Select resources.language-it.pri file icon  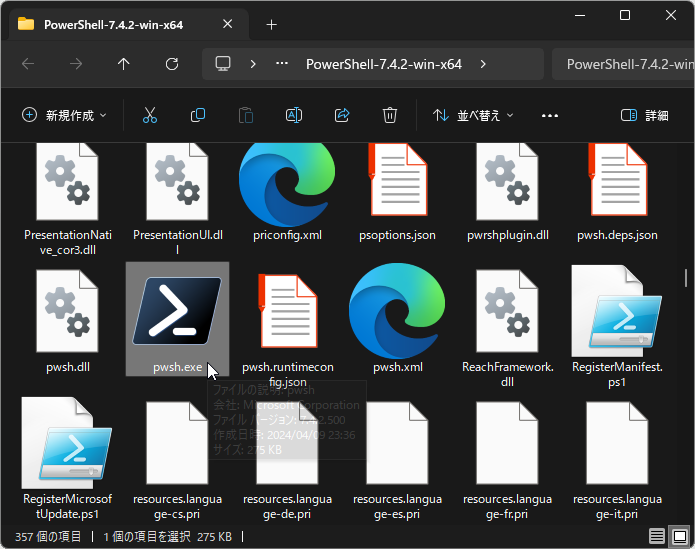coord(617,443)
